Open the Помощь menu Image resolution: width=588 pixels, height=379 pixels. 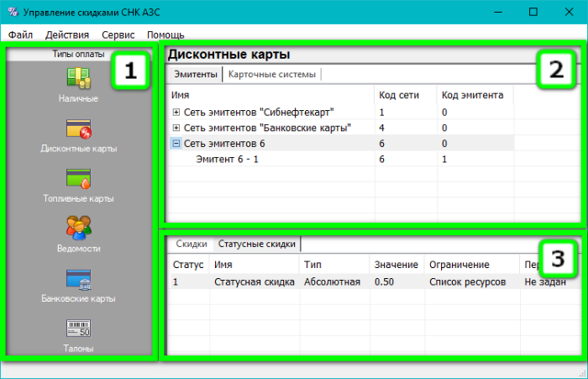click(x=165, y=34)
